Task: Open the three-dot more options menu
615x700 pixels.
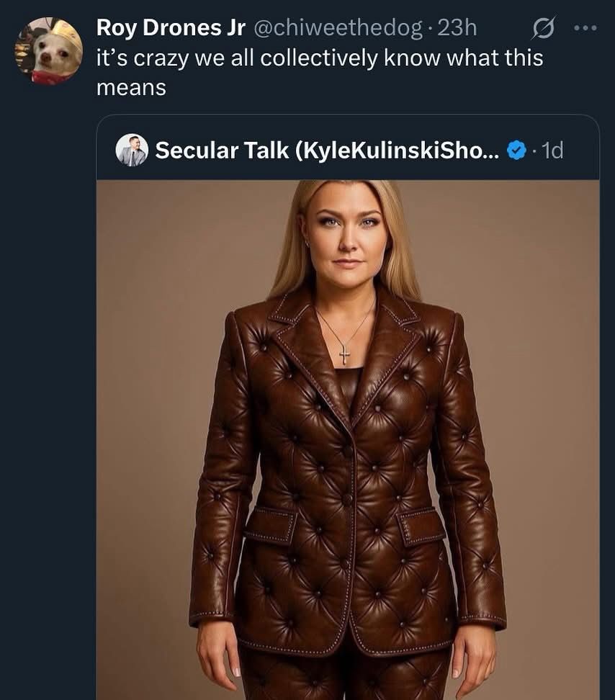Action: (x=585, y=28)
